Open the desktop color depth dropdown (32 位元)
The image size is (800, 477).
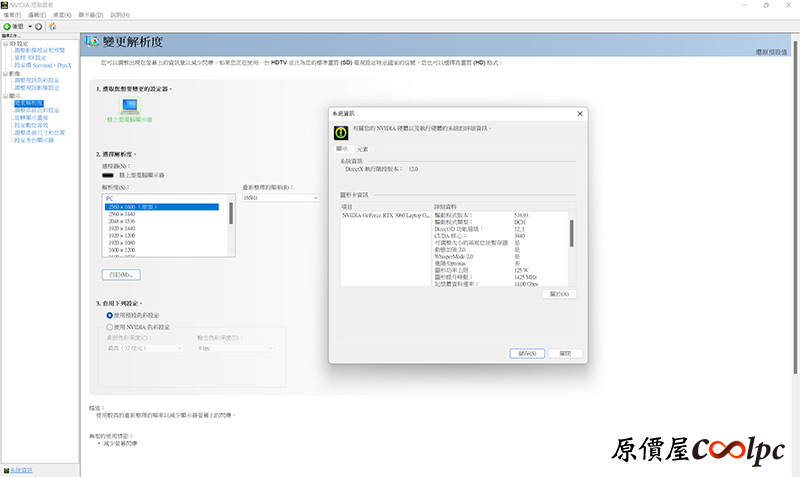point(144,348)
